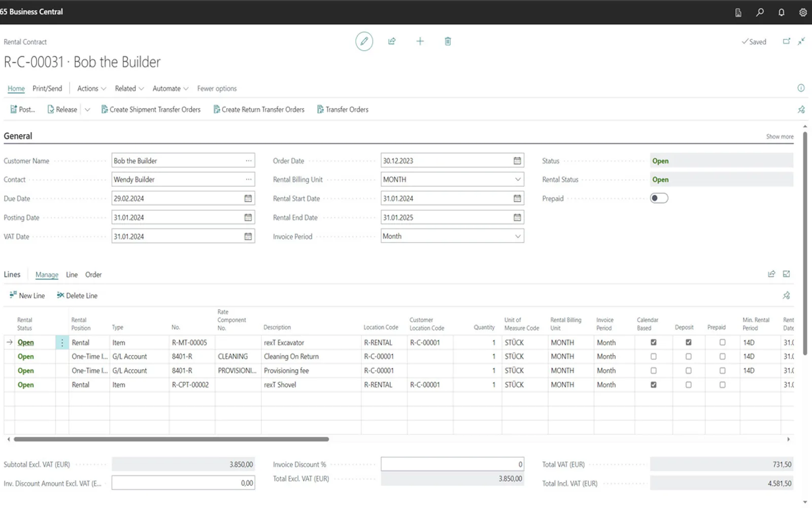The width and height of the screenshot is (812, 508).
Task: Click the share icon in Lines section
Action: coord(771,274)
